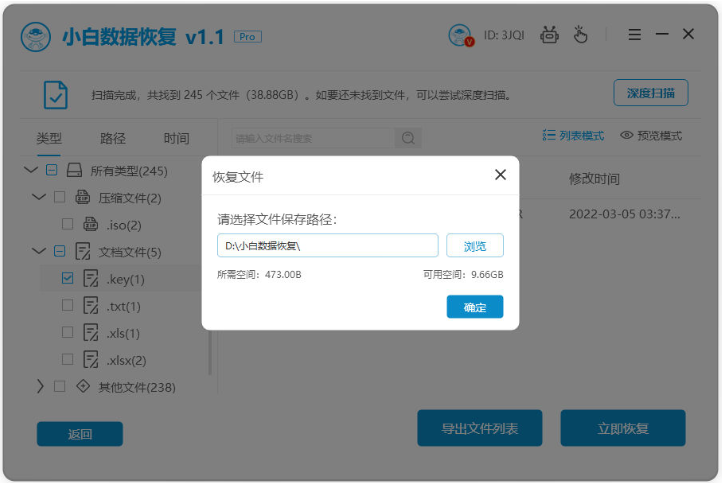Open the hamburger menu icon
Screen dimensions: 722x486
click(635, 35)
